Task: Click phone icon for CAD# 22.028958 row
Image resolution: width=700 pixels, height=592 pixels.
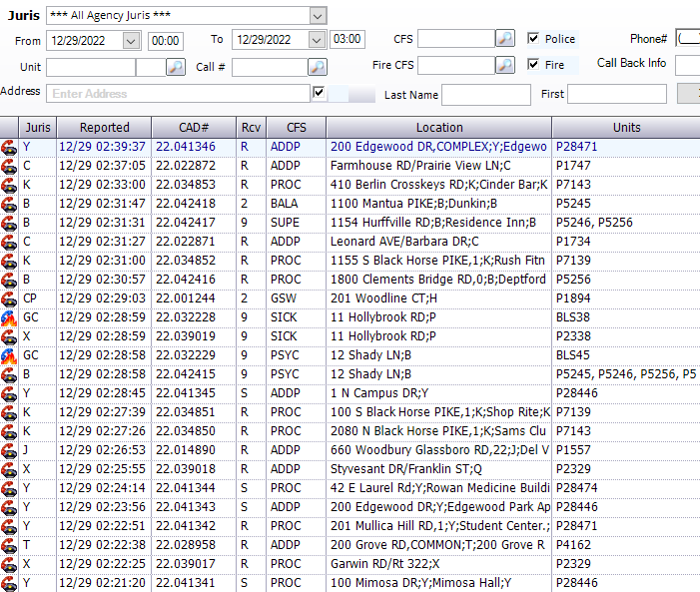Action: coord(9,545)
